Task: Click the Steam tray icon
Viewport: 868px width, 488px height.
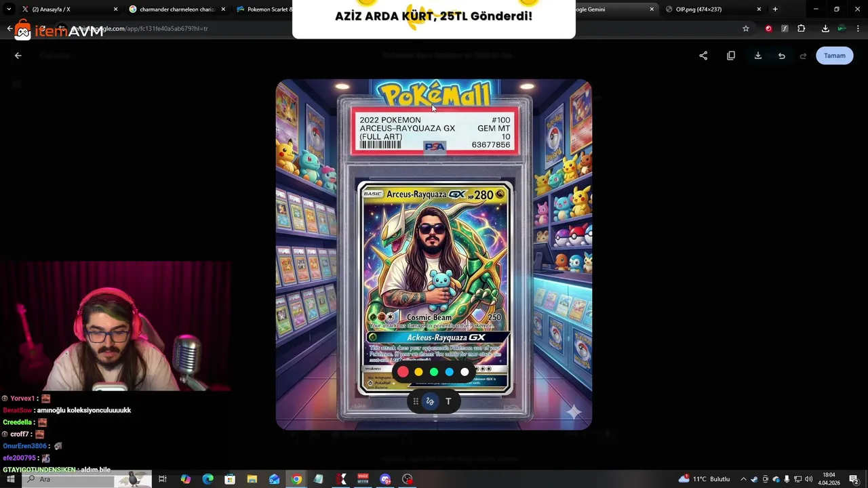Action: [754, 479]
